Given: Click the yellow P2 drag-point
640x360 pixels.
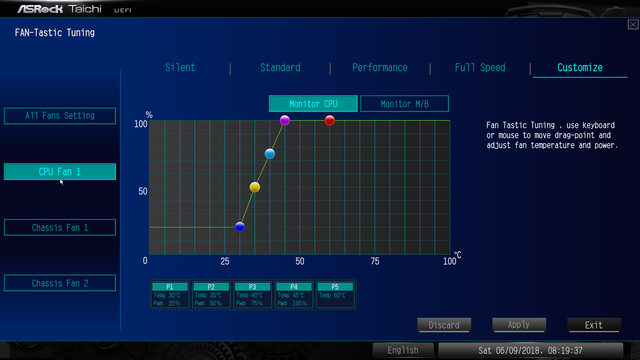Looking at the screenshot, I should [255, 187].
